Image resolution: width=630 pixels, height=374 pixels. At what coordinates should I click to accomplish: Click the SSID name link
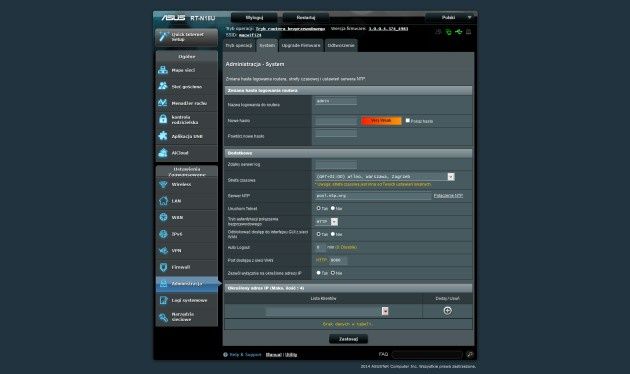tap(250, 35)
